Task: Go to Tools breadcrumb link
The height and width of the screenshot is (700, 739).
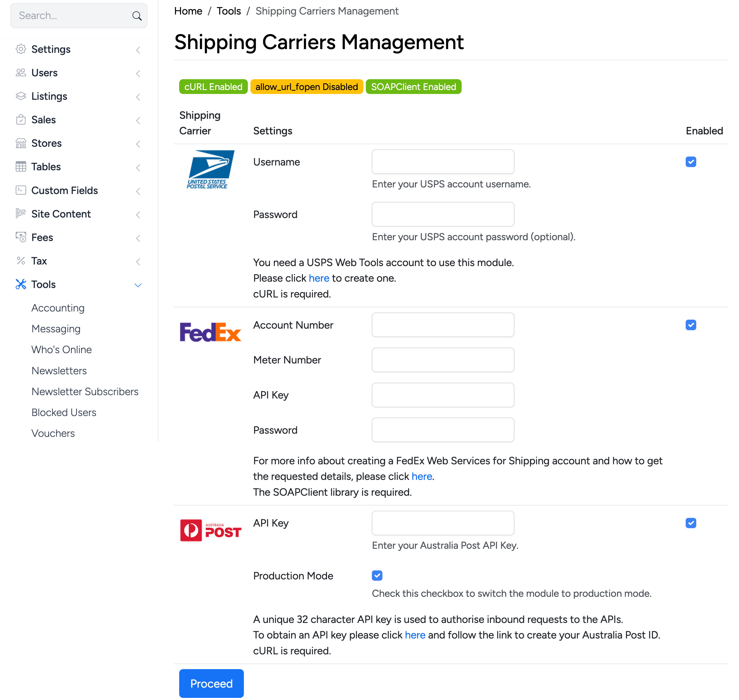Action: click(x=229, y=11)
